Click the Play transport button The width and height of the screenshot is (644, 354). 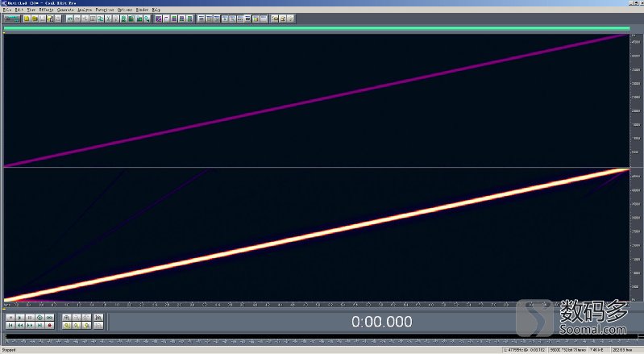[x=19, y=318]
